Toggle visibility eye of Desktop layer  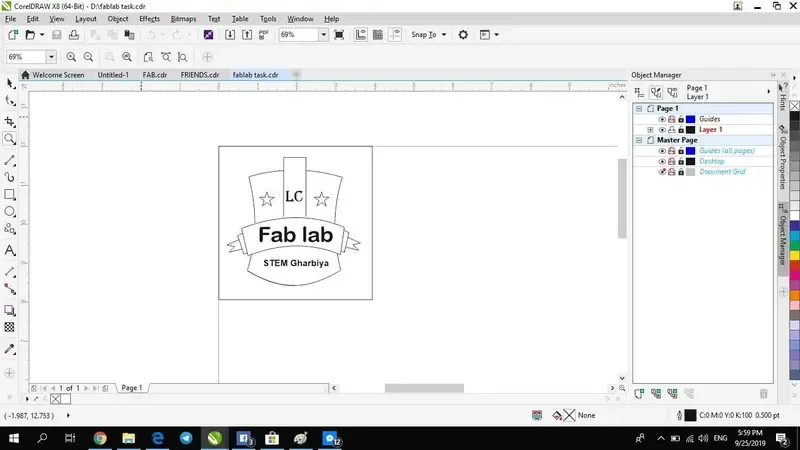click(662, 161)
